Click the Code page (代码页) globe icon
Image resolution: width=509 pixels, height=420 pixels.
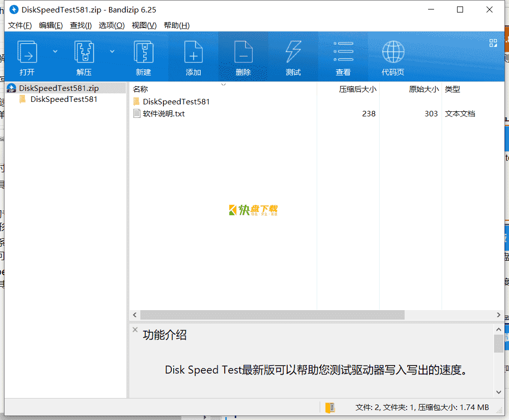[393, 52]
